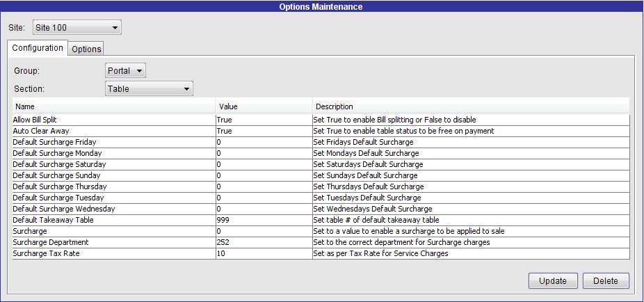
Task: Expand the Portal group dropdown
Action: (x=125, y=71)
